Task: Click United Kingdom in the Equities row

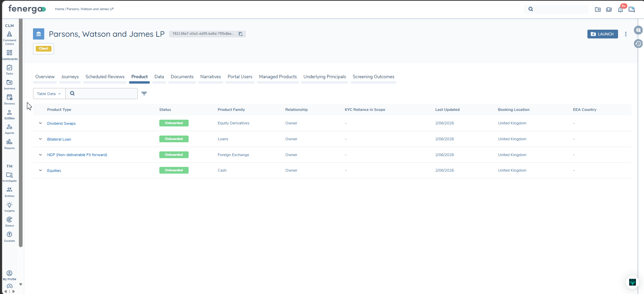Action: (x=512, y=170)
